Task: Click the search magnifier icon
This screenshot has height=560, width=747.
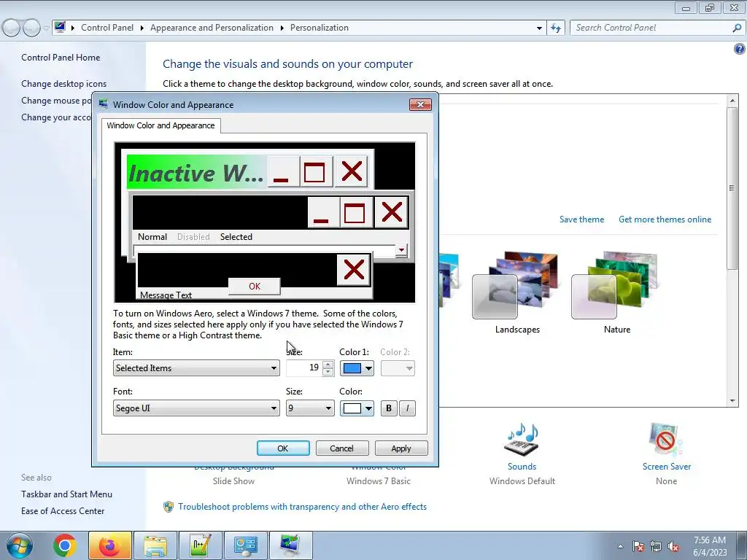Action: point(737,28)
